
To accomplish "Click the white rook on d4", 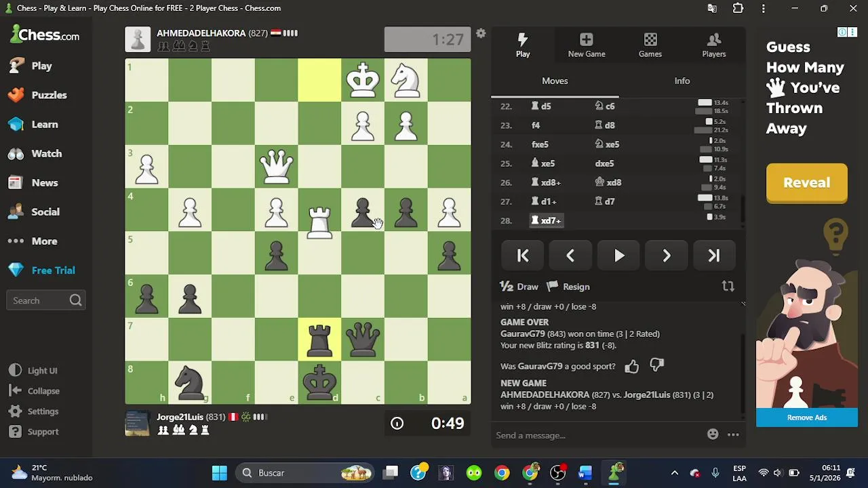I will point(319,222).
